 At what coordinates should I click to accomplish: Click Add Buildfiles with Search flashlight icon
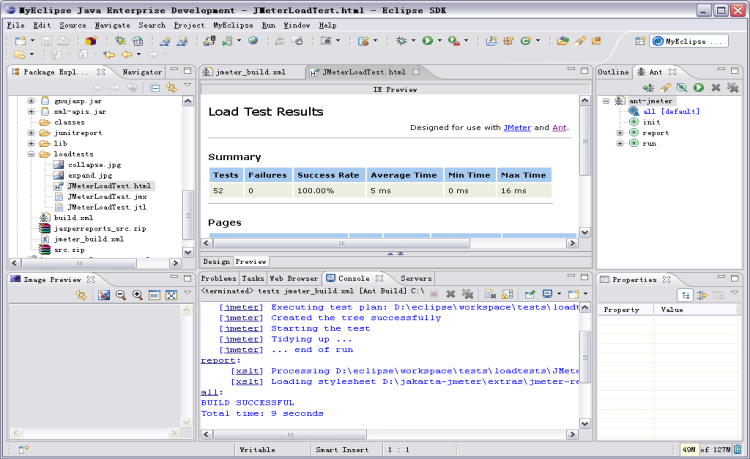665,88
